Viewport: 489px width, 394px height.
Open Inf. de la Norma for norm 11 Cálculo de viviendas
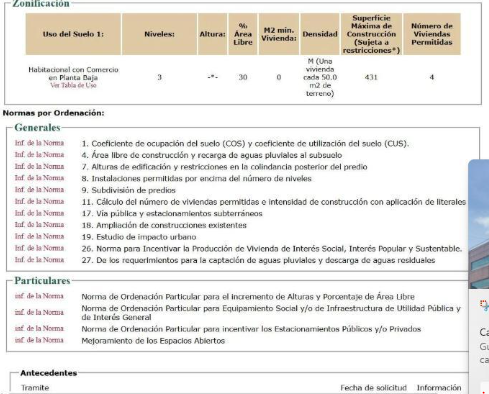click(x=39, y=201)
